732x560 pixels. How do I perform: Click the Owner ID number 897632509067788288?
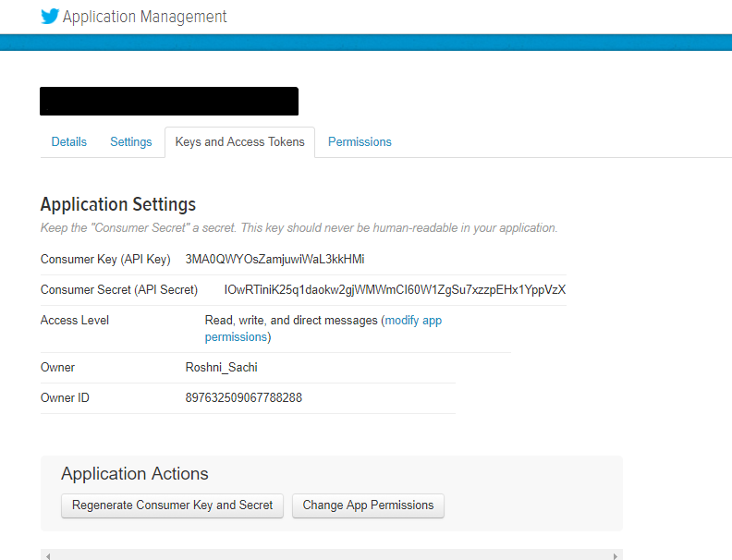click(x=244, y=397)
